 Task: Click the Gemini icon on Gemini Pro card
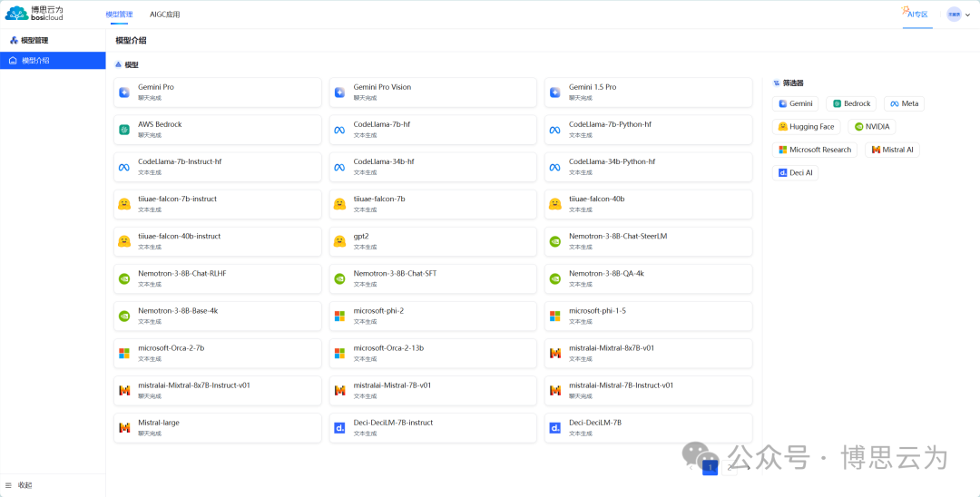tap(123, 93)
